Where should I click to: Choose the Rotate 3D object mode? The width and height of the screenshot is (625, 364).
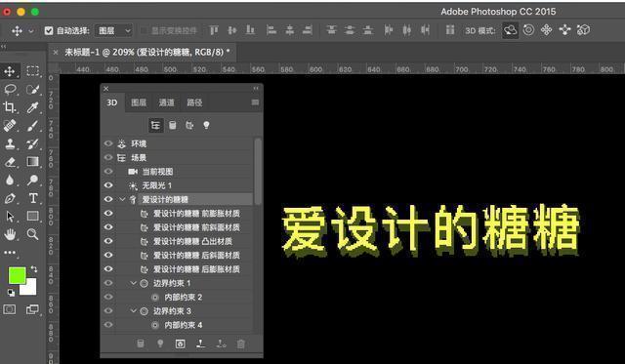[510, 30]
